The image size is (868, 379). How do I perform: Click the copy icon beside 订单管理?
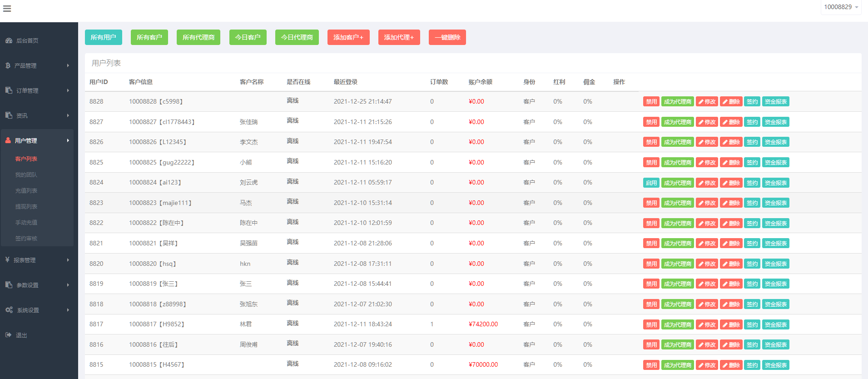tap(9, 90)
